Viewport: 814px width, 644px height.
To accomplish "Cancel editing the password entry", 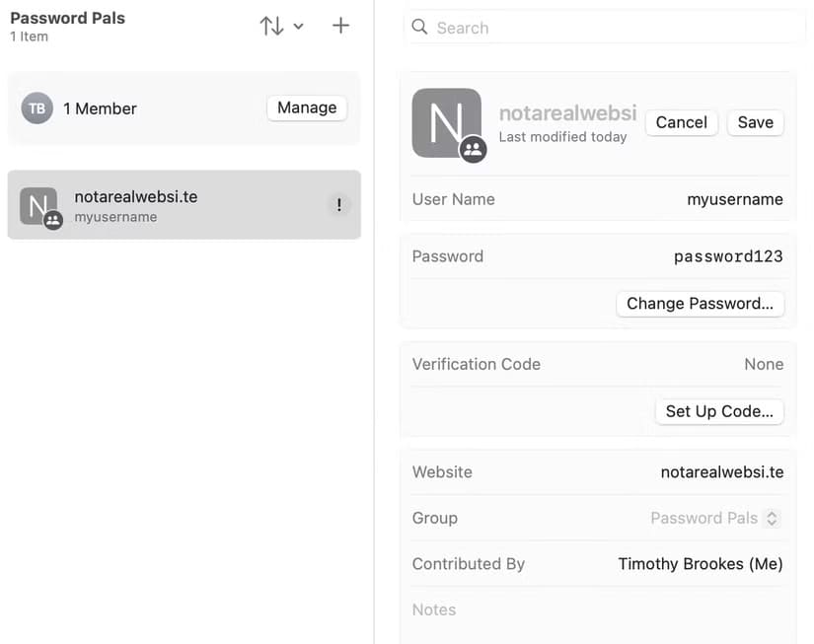I will 681,122.
